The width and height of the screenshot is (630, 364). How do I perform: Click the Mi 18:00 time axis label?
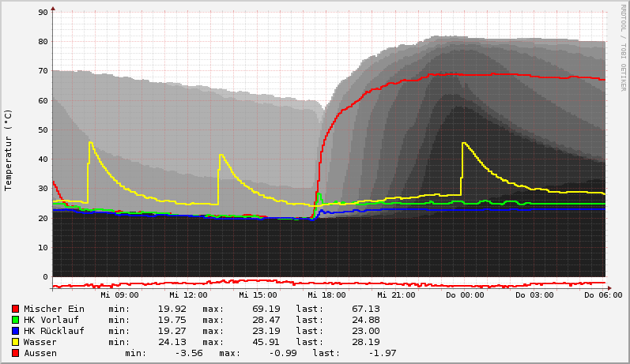coord(325,295)
